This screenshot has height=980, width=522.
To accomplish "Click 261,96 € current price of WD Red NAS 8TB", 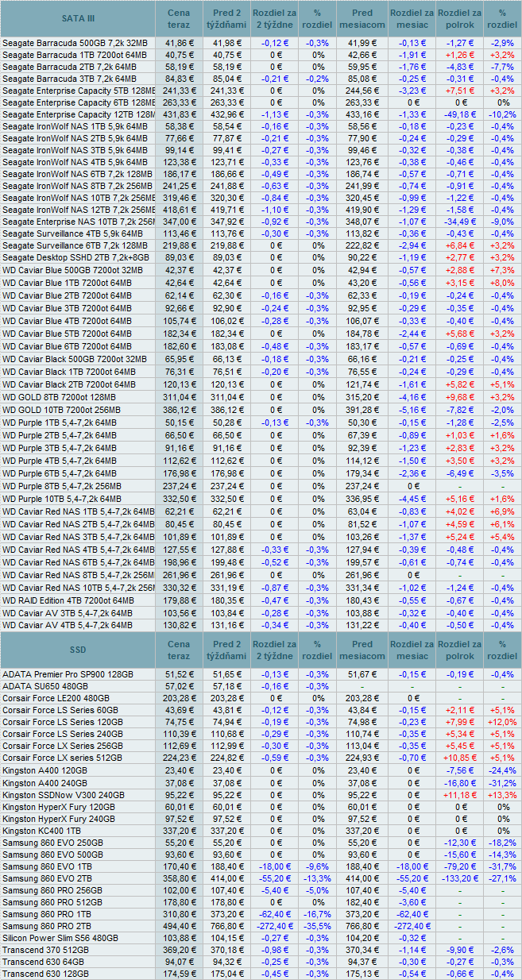I will click(179, 575).
